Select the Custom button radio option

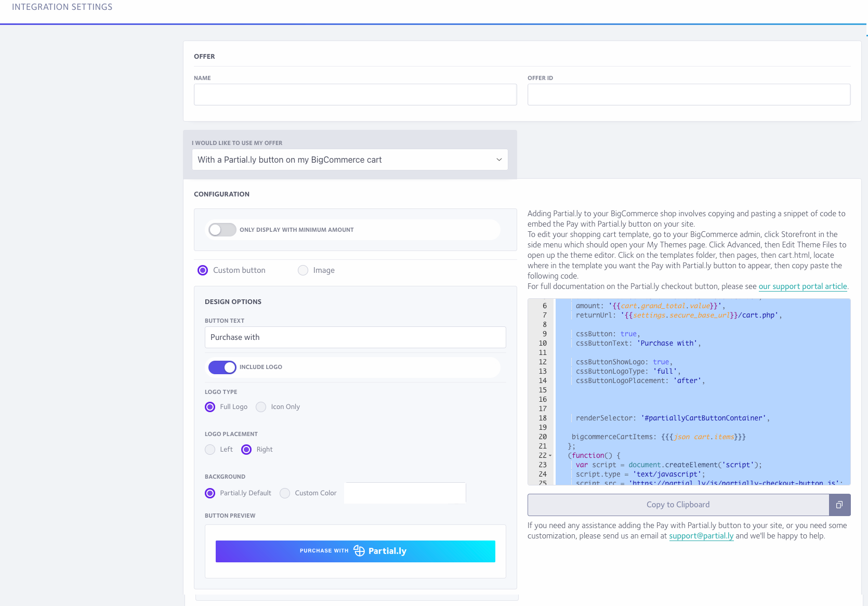203,270
